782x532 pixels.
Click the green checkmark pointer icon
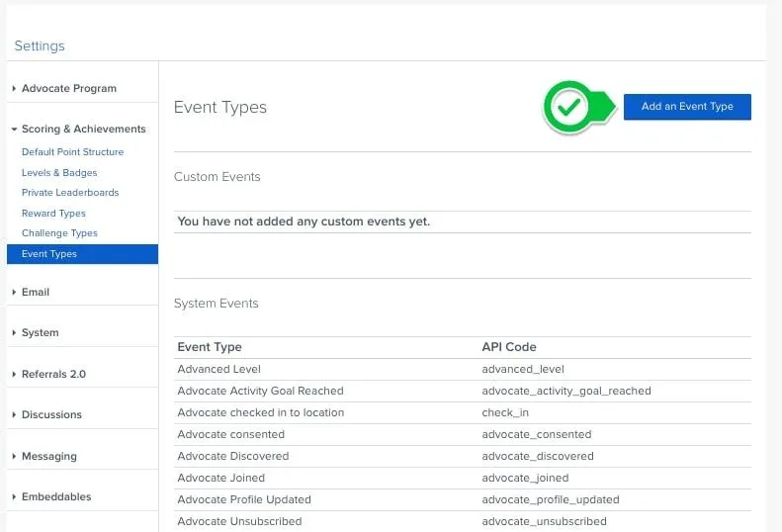[578, 107]
